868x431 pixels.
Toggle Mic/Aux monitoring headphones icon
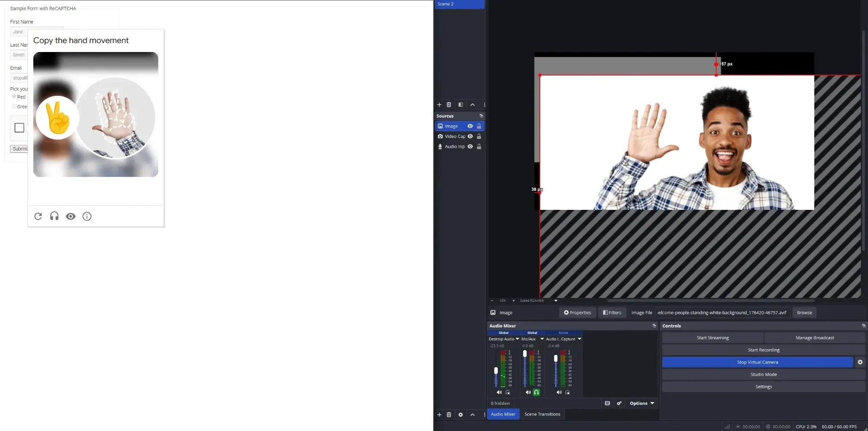tap(537, 393)
